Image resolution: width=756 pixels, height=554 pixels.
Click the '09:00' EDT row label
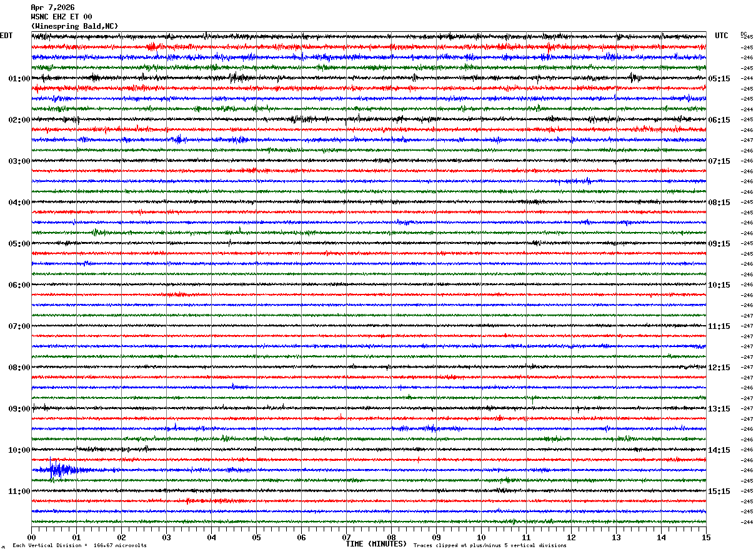[19, 409]
